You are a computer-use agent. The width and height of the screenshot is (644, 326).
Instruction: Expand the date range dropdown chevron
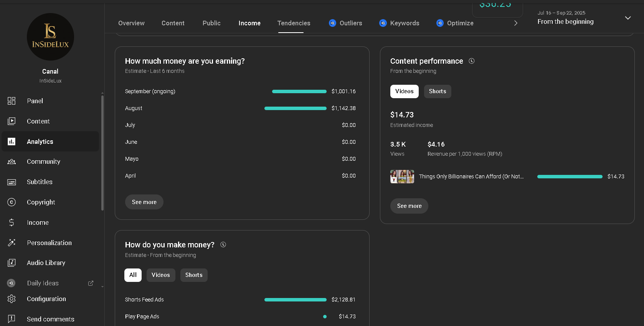tap(628, 18)
